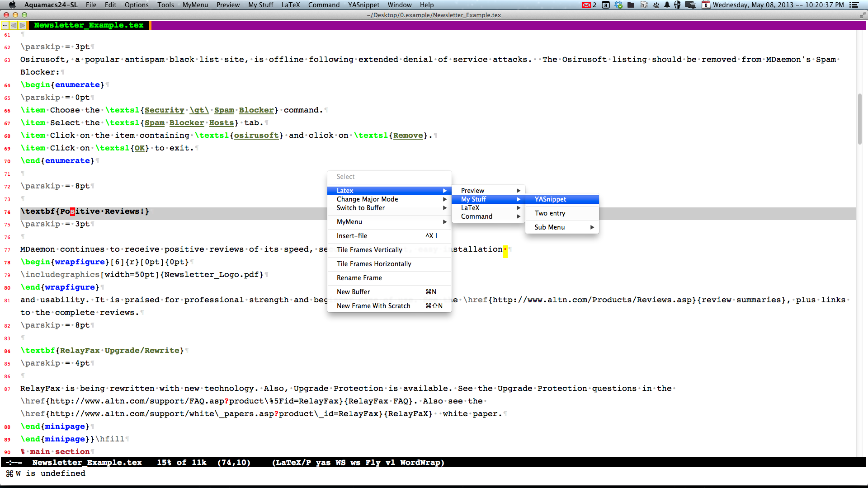This screenshot has height=488, width=868.
Task: Open the Apple menu
Action: pyautogui.click(x=12, y=5)
